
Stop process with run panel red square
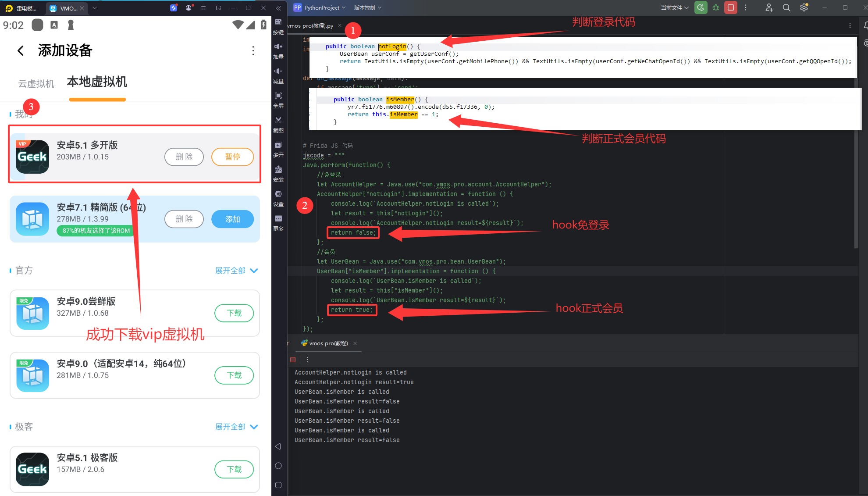tap(293, 360)
